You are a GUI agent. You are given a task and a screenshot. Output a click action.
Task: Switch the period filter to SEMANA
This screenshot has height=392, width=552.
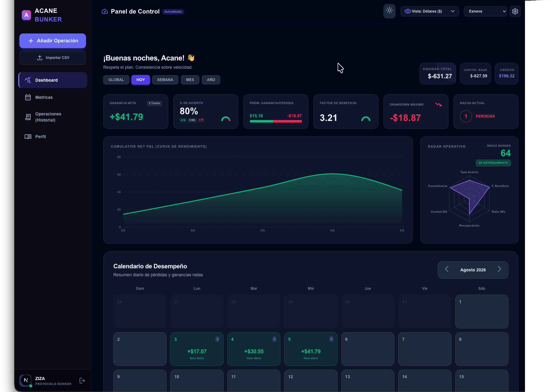[x=165, y=80]
